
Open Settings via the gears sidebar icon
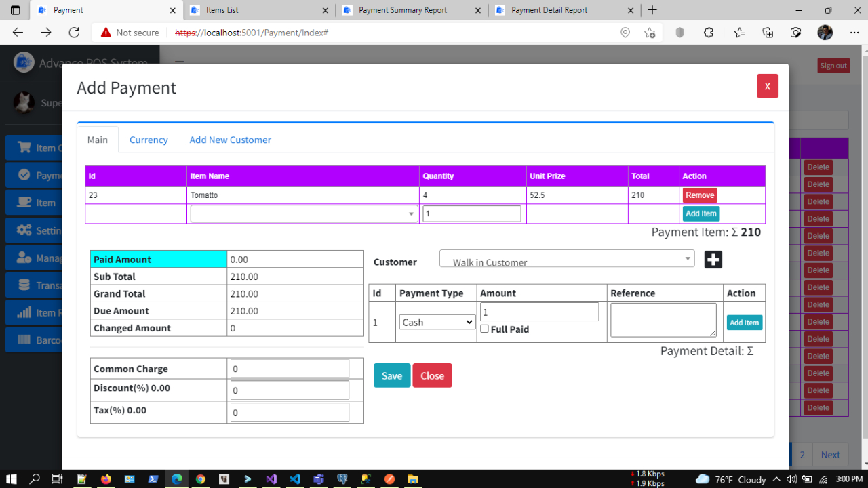point(25,230)
